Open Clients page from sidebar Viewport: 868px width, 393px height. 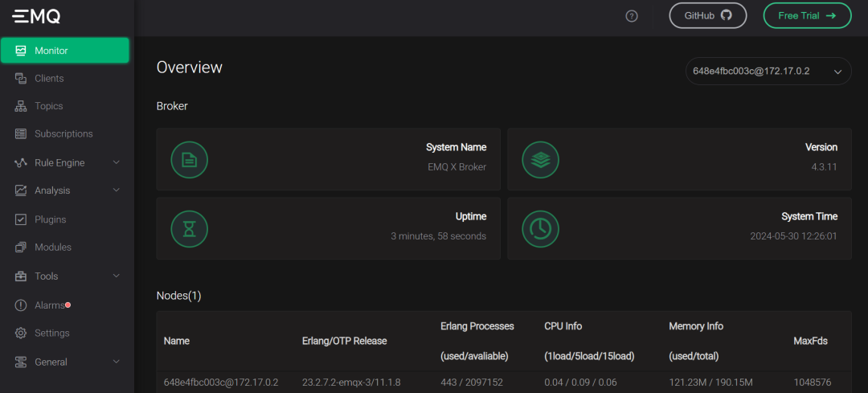tap(49, 79)
